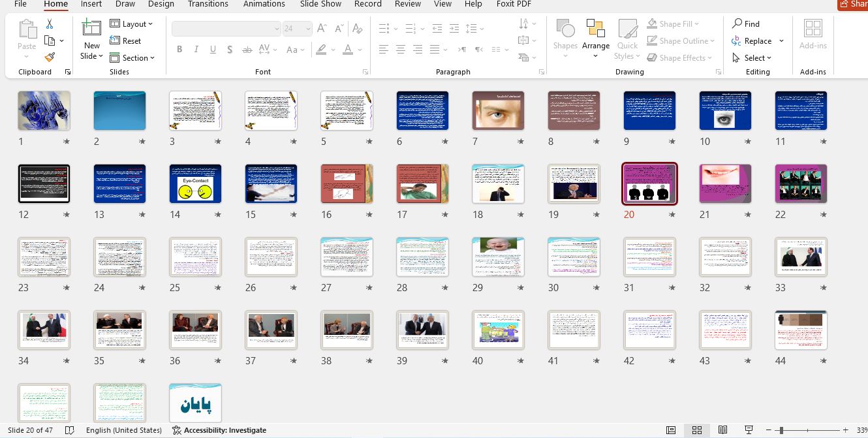The width and height of the screenshot is (868, 438).
Task: Open the Shapes gallery icon
Action: [x=565, y=29]
